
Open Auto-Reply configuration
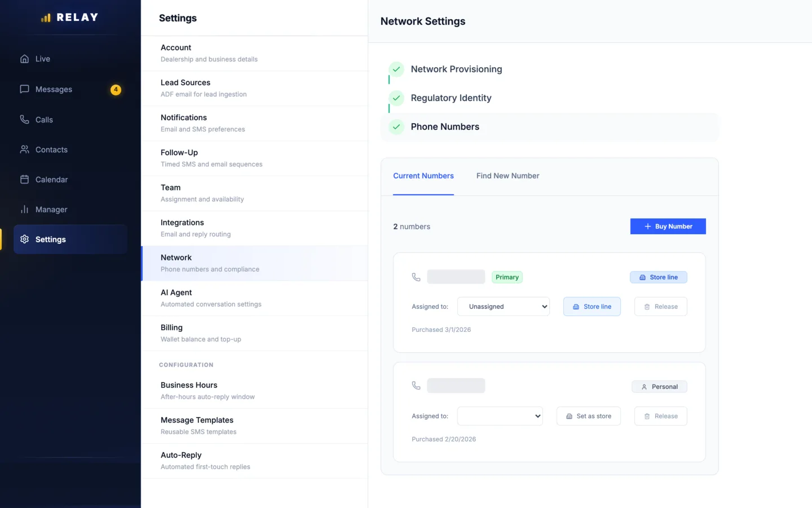[x=254, y=461]
